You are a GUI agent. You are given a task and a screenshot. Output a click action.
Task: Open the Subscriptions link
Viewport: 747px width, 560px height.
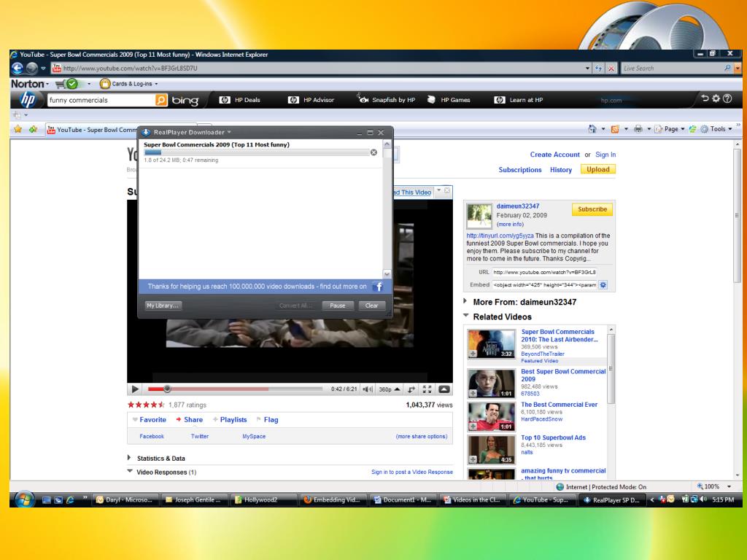520,169
